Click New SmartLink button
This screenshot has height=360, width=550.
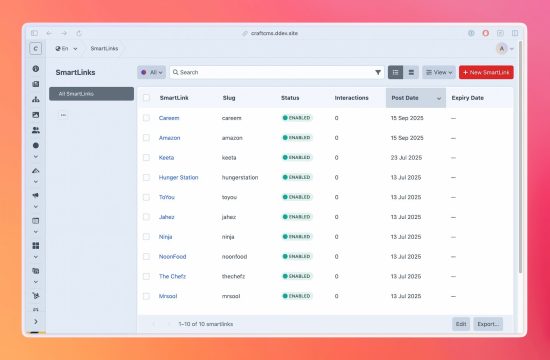[486, 73]
